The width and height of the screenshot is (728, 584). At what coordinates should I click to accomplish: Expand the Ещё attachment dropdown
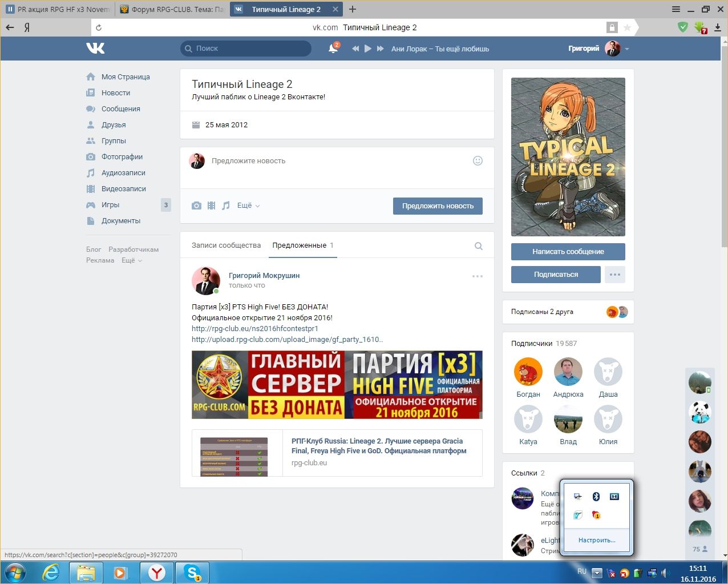click(x=248, y=206)
